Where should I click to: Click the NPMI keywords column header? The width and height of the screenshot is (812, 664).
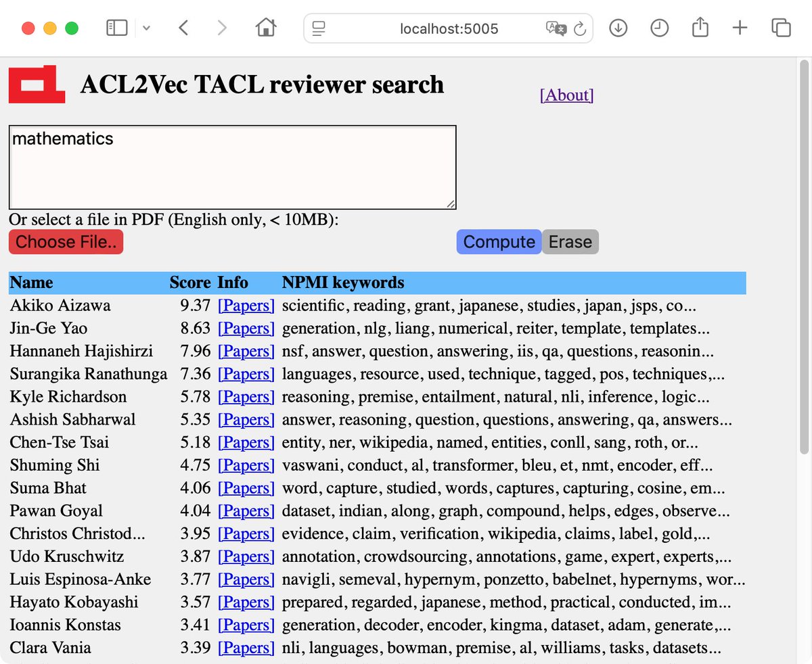pyautogui.click(x=343, y=283)
